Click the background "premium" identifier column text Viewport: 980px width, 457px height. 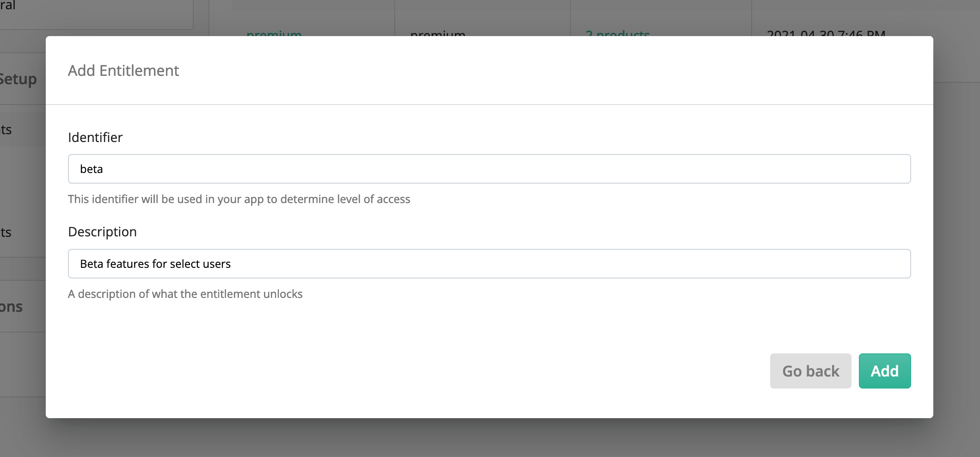[438, 32]
